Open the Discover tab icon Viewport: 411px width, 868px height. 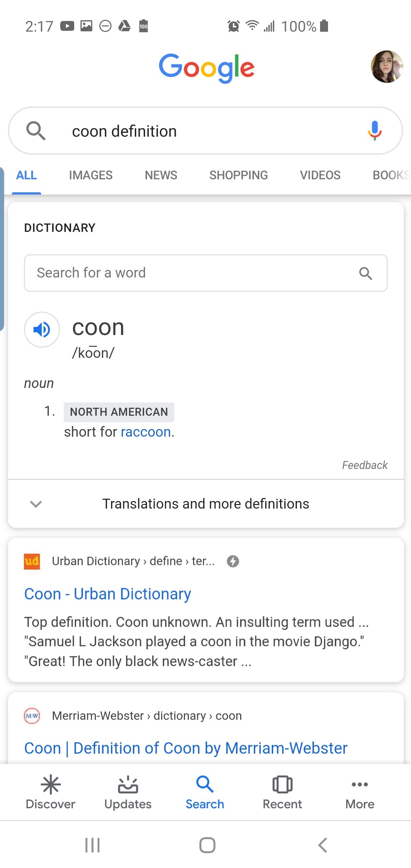(51, 785)
